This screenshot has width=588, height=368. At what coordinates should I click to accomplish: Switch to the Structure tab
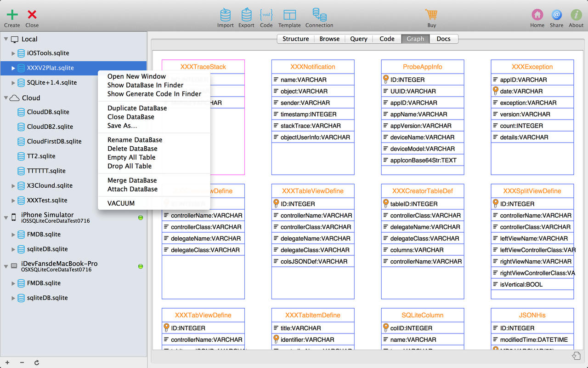(295, 39)
